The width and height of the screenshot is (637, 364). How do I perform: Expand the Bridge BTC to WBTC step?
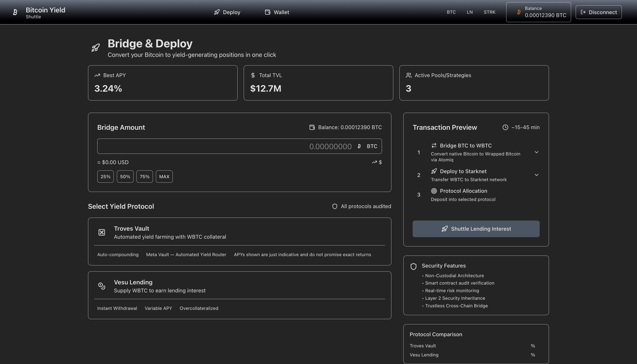point(536,152)
